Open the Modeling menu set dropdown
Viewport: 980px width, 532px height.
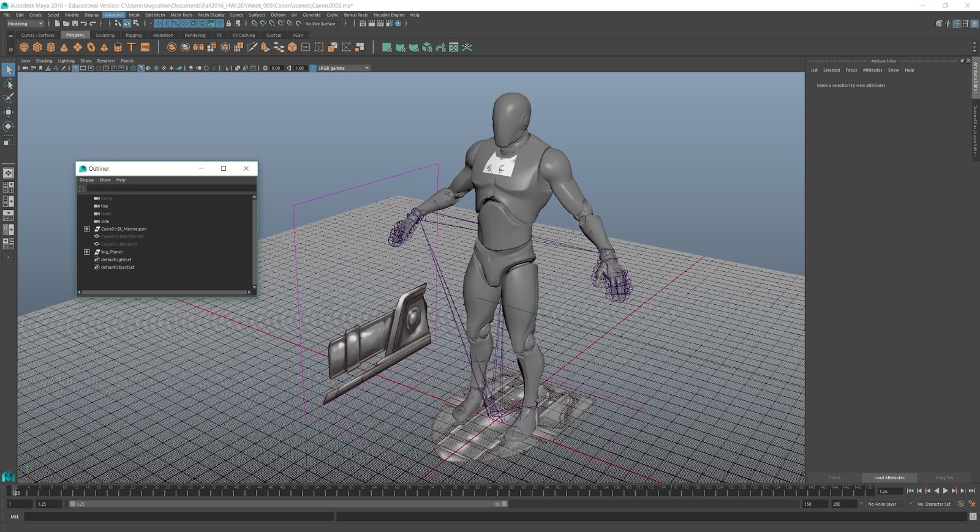point(25,24)
